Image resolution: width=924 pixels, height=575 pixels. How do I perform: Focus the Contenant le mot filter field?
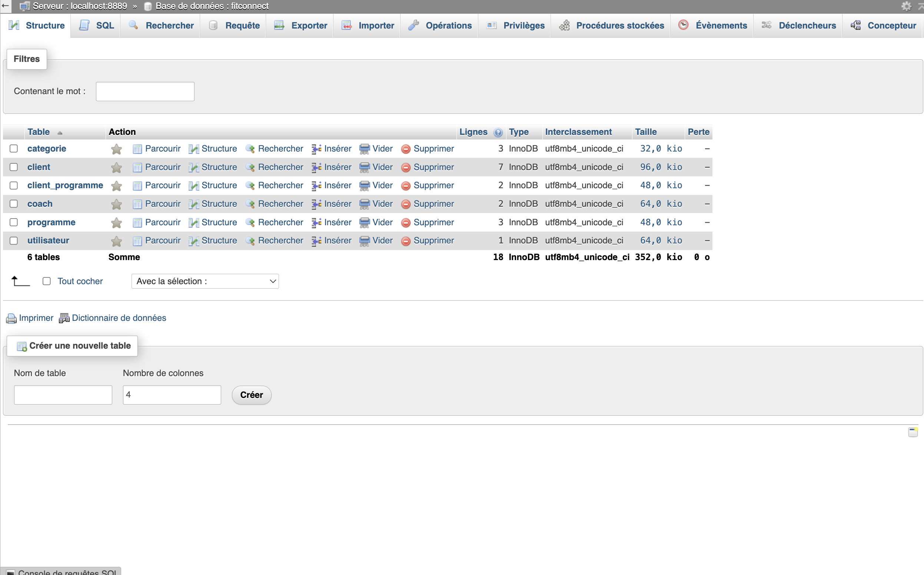pyautogui.click(x=145, y=92)
